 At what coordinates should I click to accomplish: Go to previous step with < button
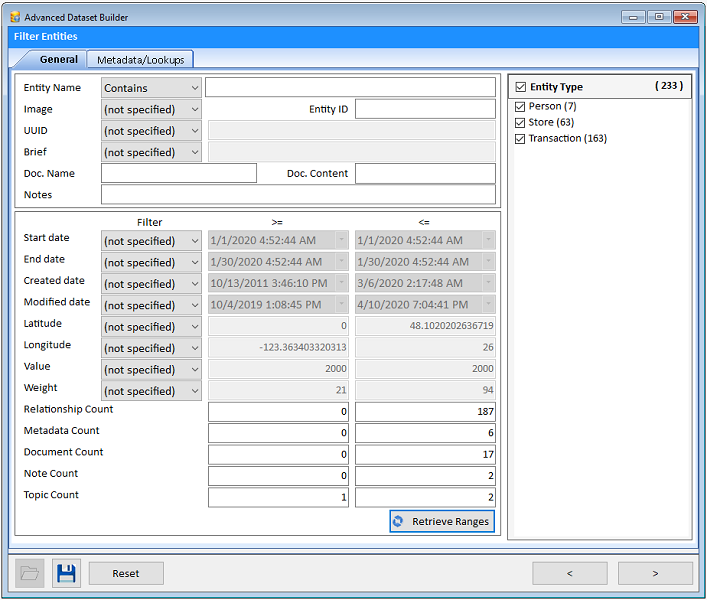(569, 573)
